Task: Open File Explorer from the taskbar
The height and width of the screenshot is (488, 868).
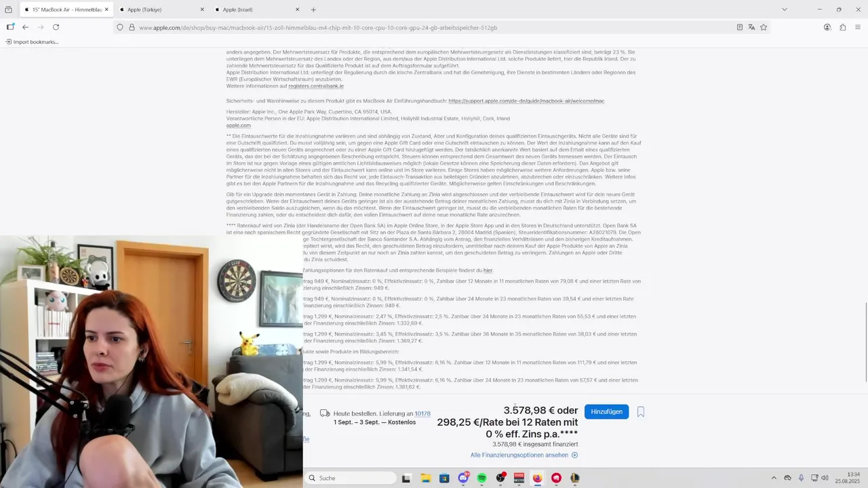Action: pos(426,478)
